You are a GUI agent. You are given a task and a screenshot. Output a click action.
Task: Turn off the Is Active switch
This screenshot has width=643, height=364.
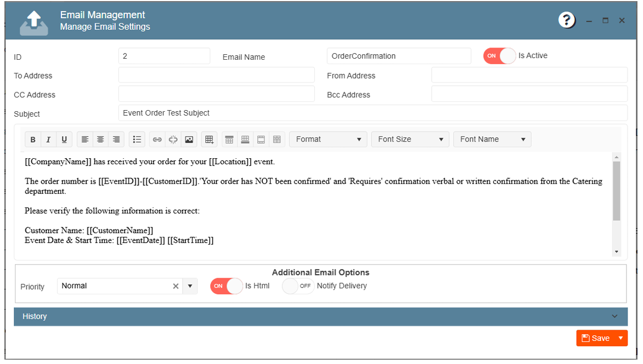[499, 56]
